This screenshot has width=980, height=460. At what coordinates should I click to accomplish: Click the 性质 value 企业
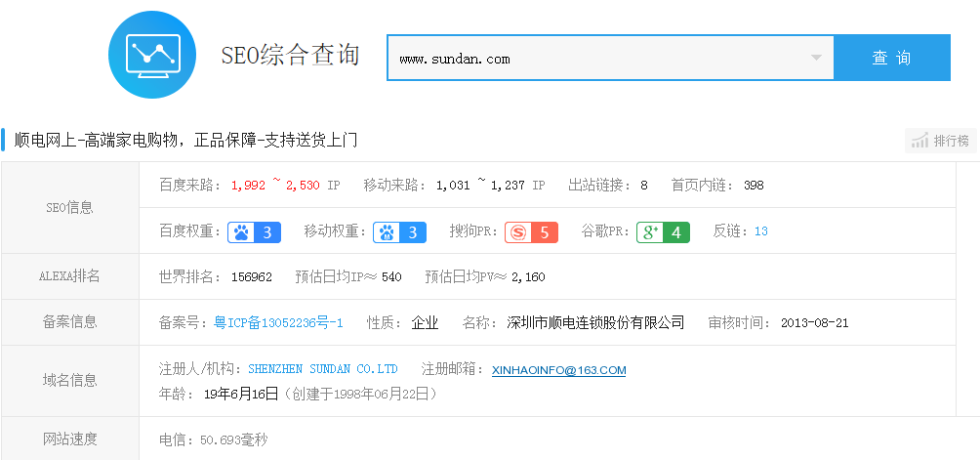pyautogui.click(x=425, y=322)
